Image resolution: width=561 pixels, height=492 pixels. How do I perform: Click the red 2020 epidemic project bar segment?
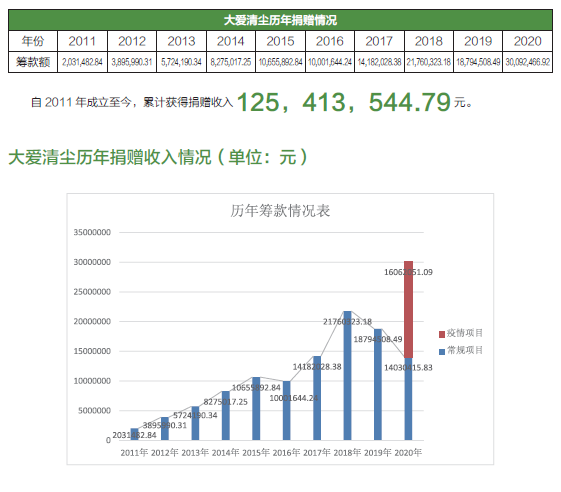[x=408, y=310]
